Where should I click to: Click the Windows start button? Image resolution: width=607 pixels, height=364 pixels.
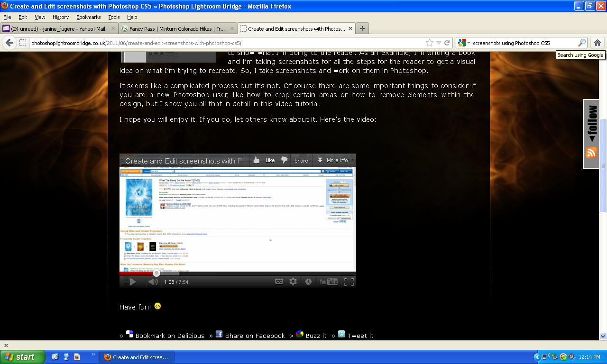(22, 357)
